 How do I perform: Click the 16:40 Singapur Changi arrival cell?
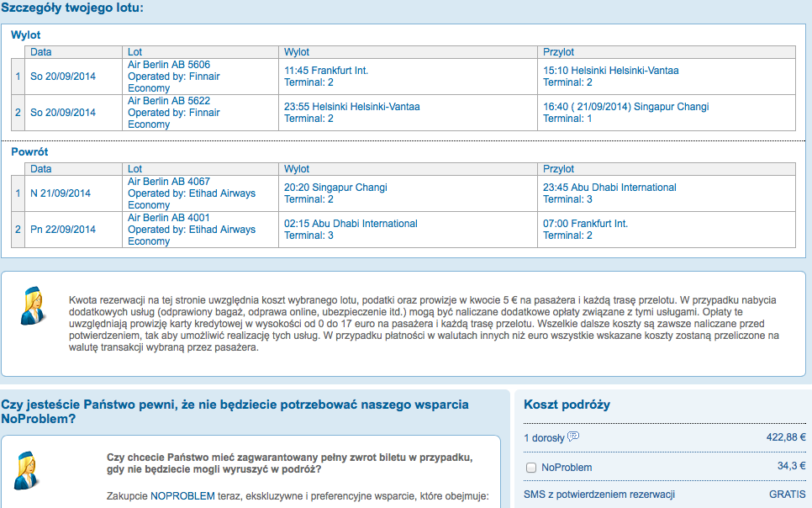(x=667, y=113)
